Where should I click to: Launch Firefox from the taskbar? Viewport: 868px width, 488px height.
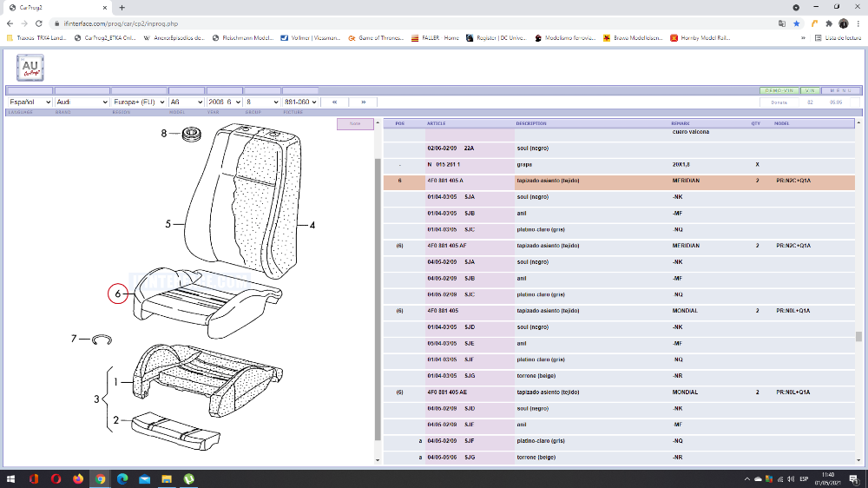point(78,479)
